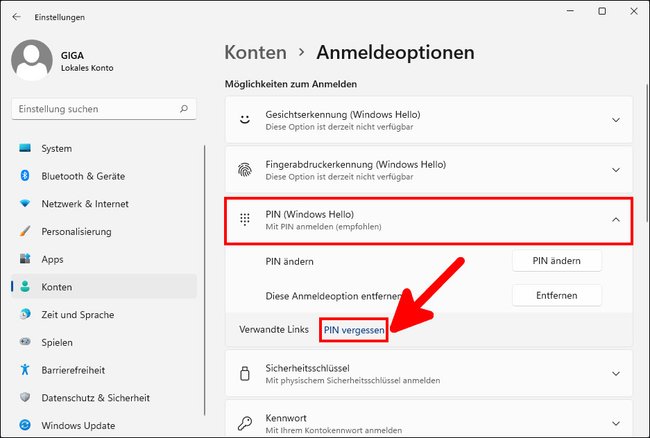
Task: Open Spielen settings
Action: 104,342
